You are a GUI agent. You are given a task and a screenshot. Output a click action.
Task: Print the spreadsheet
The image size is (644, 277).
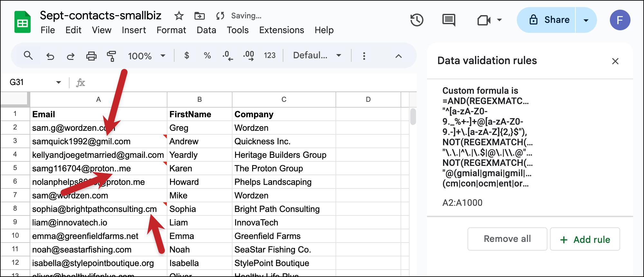coord(91,56)
